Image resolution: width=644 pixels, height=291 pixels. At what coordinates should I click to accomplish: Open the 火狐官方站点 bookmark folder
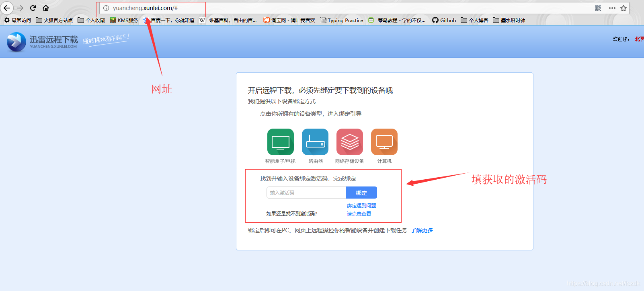pos(54,20)
